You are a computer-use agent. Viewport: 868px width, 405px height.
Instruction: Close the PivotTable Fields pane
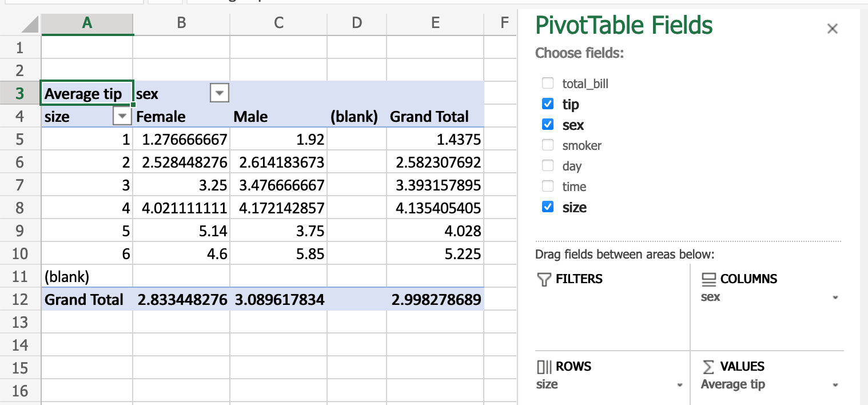coord(833,28)
